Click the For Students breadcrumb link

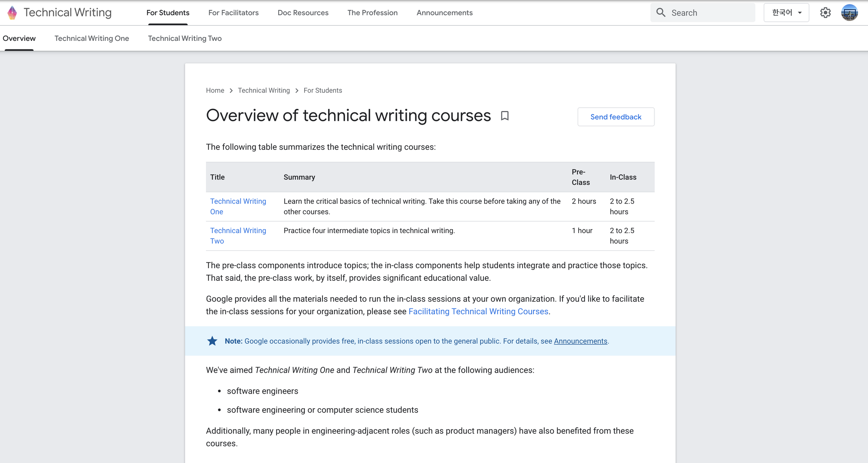point(323,90)
